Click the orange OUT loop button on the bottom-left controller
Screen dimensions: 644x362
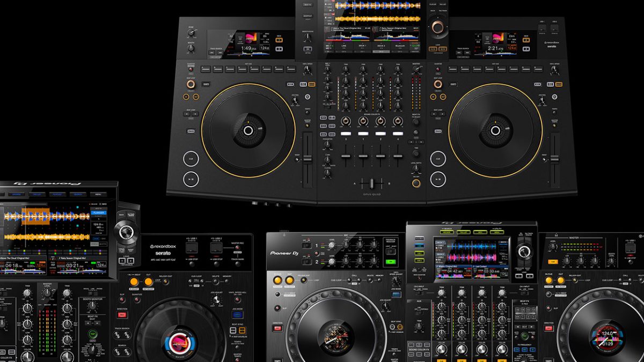coord(148,282)
